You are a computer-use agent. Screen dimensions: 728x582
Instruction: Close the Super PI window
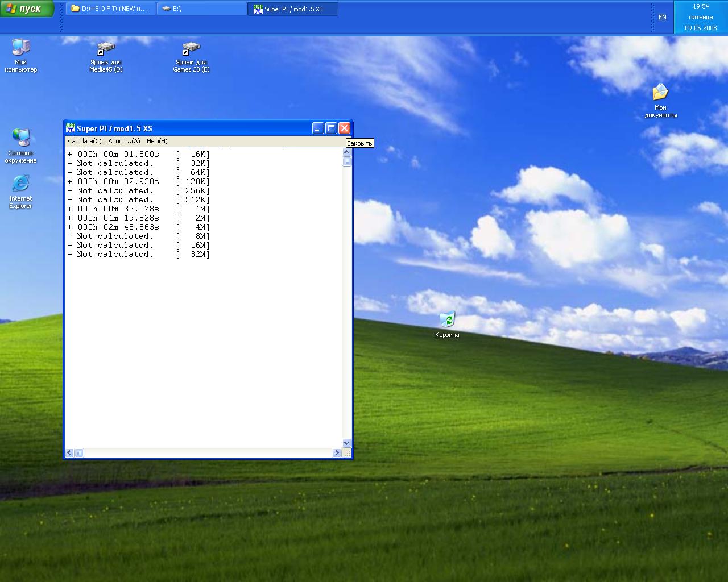[344, 128]
